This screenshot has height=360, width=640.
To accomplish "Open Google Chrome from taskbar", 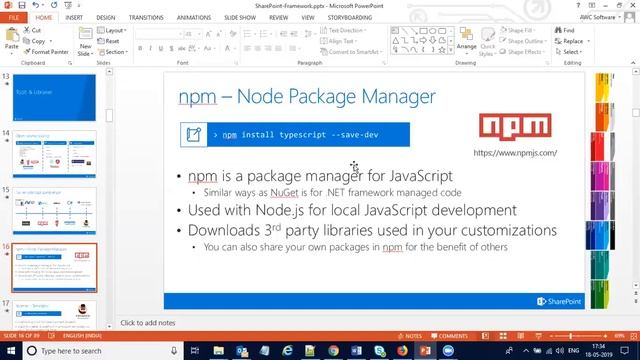I will (333, 351).
